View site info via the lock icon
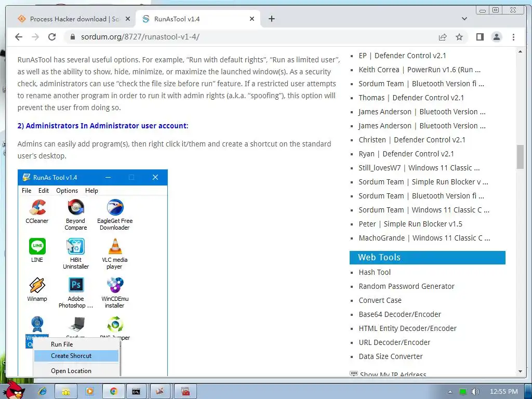532x399 pixels. [72, 37]
